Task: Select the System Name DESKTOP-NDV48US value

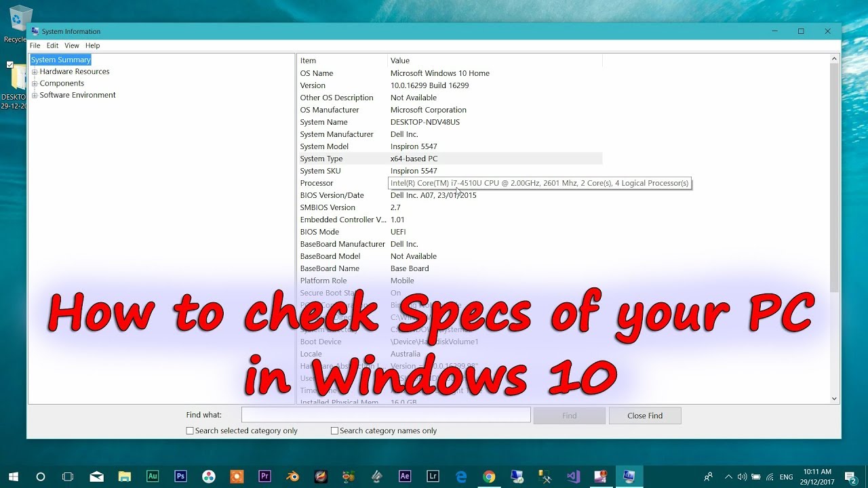Action: pos(425,122)
